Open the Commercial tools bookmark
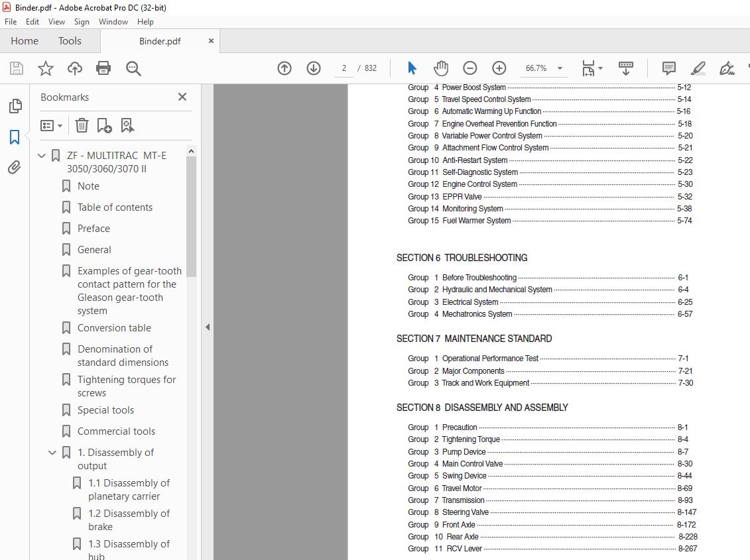 coord(116,431)
